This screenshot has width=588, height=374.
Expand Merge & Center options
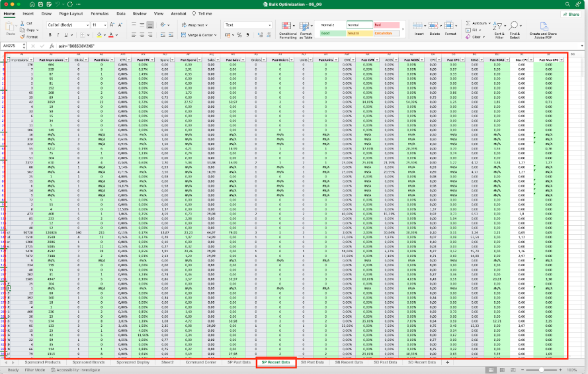215,35
